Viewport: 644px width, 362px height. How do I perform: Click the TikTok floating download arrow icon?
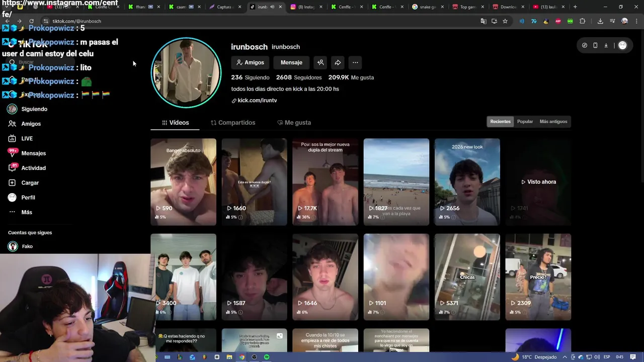[606, 45]
